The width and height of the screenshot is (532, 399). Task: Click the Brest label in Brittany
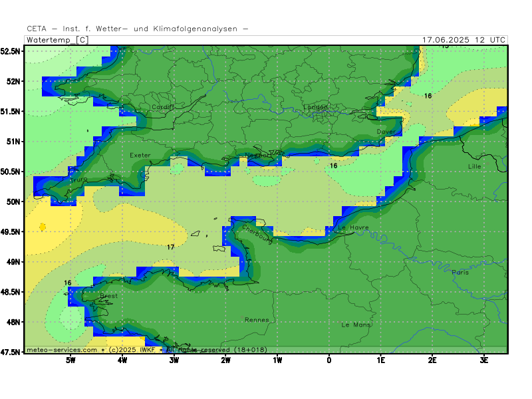(108, 296)
